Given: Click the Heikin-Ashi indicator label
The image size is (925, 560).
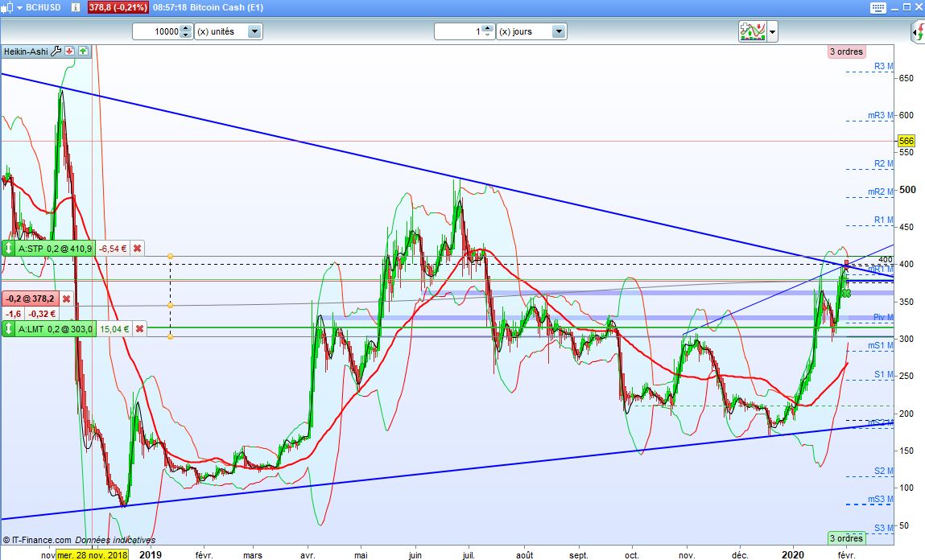Looking at the screenshot, I should [26, 51].
